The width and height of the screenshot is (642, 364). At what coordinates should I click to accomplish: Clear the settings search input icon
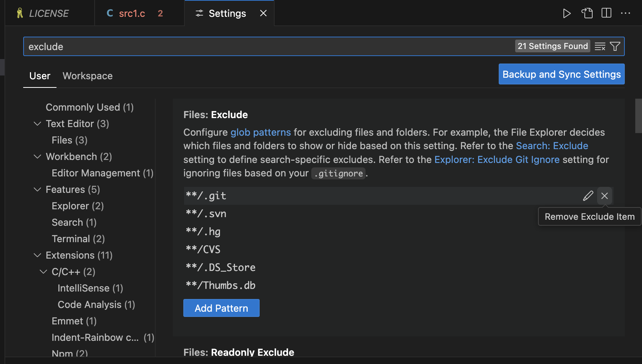click(600, 46)
